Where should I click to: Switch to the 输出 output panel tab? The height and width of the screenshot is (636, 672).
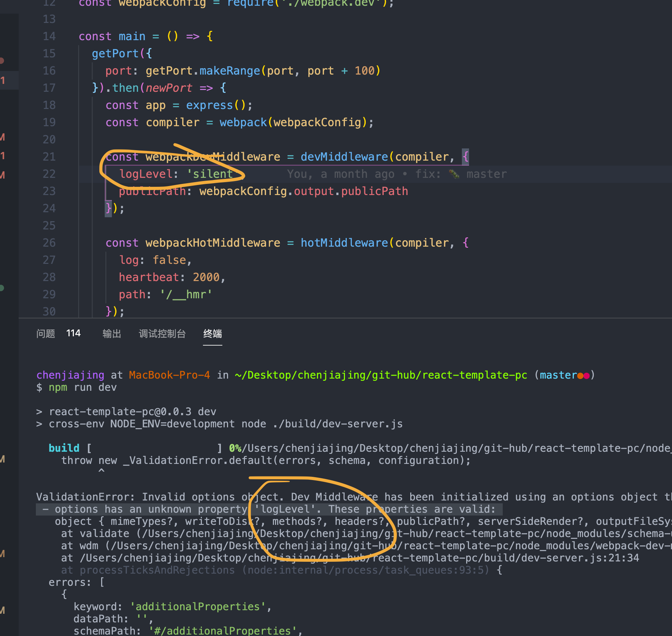(112, 333)
